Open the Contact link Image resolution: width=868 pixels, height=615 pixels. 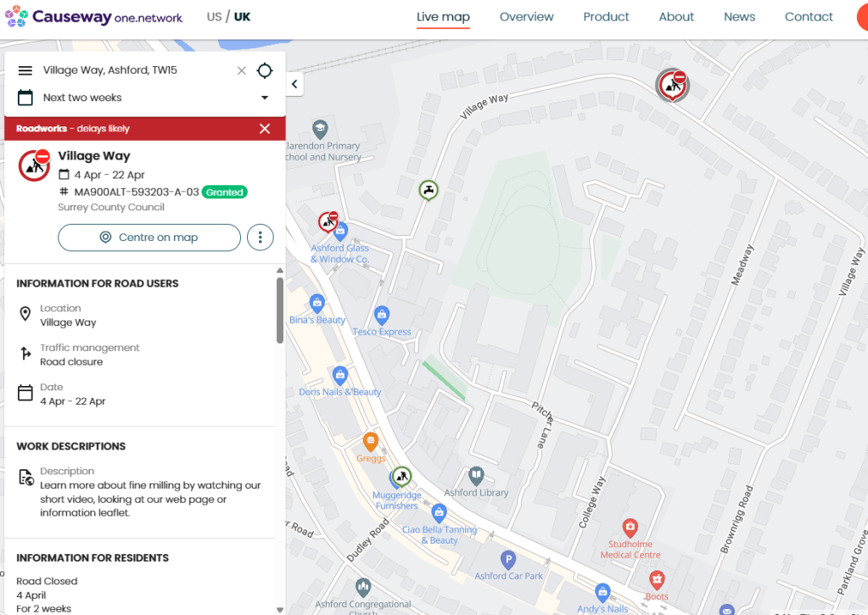[x=808, y=17]
